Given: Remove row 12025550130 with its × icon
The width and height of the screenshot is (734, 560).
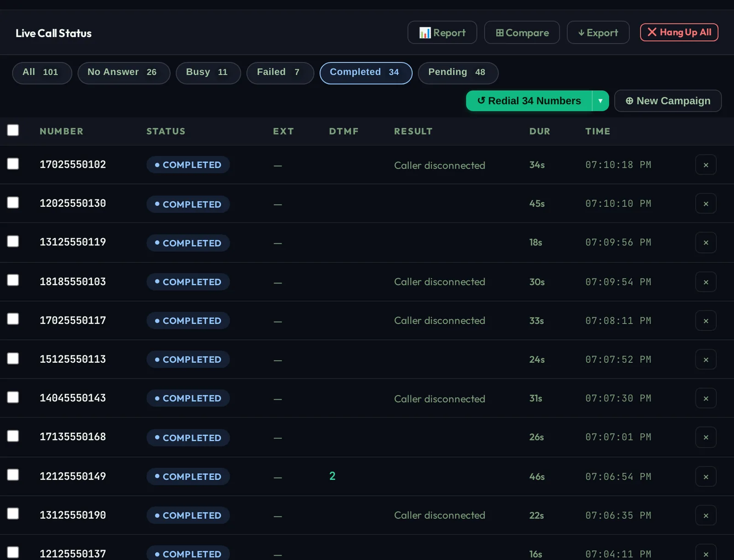Looking at the screenshot, I should coord(706,204).
